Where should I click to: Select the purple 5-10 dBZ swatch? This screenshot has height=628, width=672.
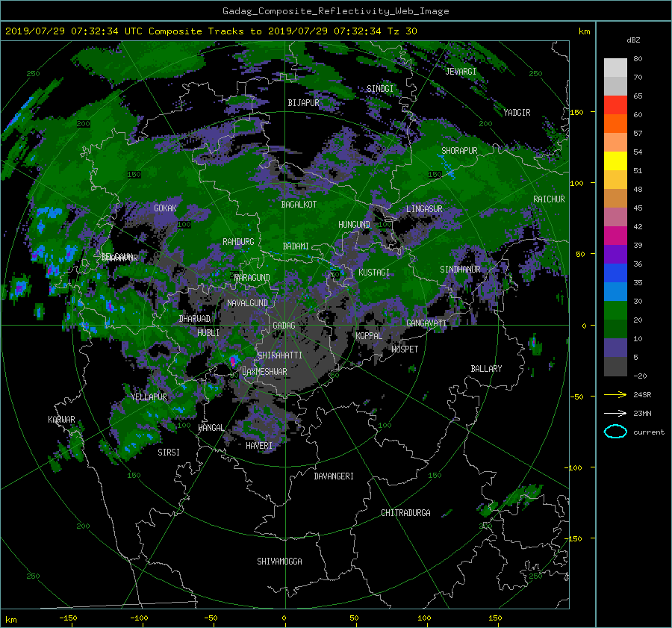[x=615, y=348]
